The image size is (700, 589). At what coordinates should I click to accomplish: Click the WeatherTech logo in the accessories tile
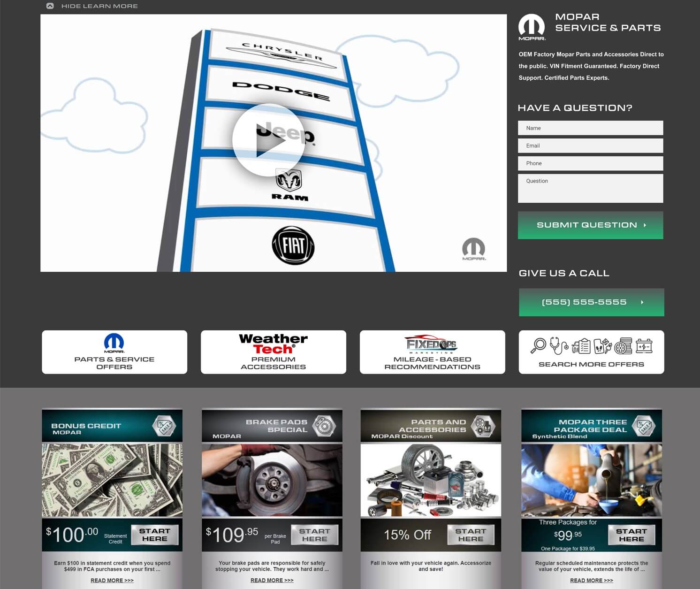274,344
